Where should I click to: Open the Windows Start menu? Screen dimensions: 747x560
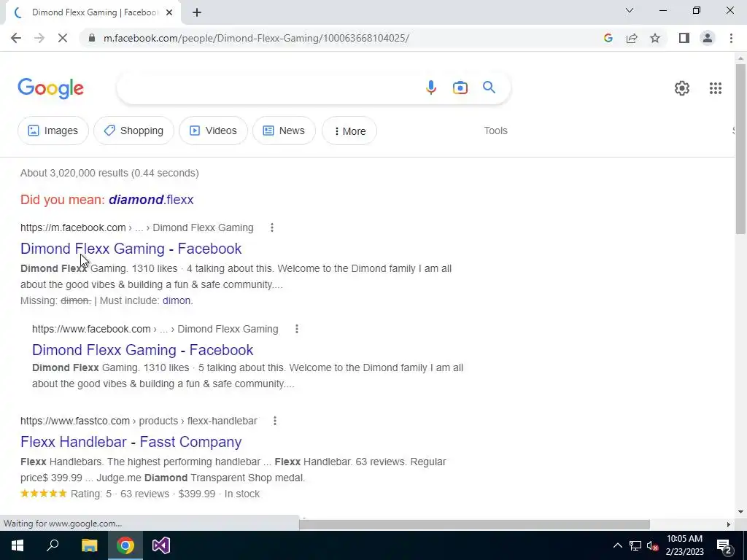click(x=18, y=545)
